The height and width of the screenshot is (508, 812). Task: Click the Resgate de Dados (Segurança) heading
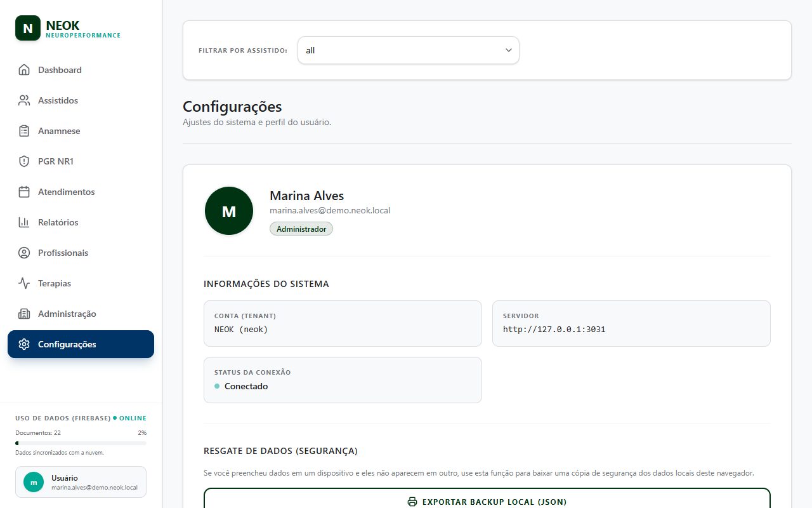point(280,451)
